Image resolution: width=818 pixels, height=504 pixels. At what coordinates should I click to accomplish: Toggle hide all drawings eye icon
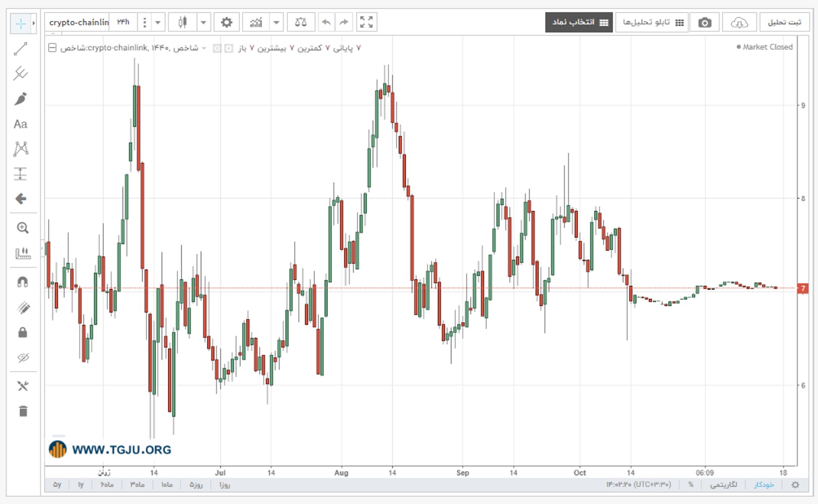coord(23,358)
